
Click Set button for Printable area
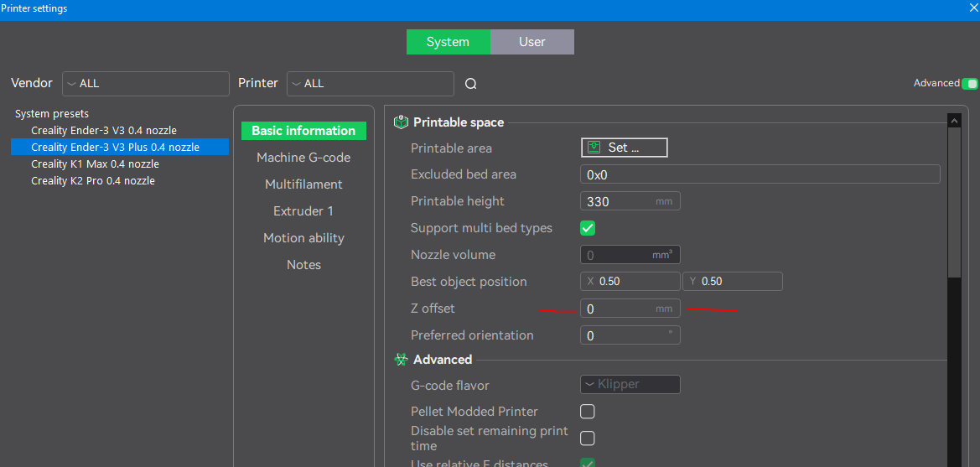pyautogui.click(x=624, y=148)
